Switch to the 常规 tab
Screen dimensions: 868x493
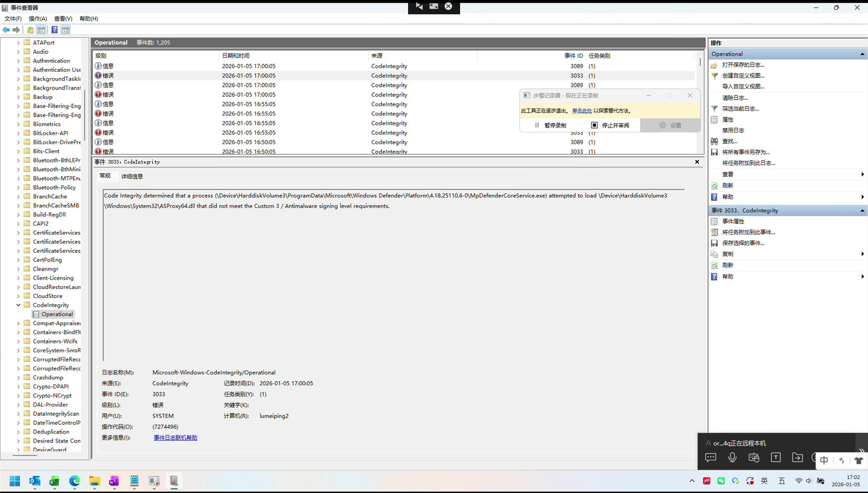[105, 176]
